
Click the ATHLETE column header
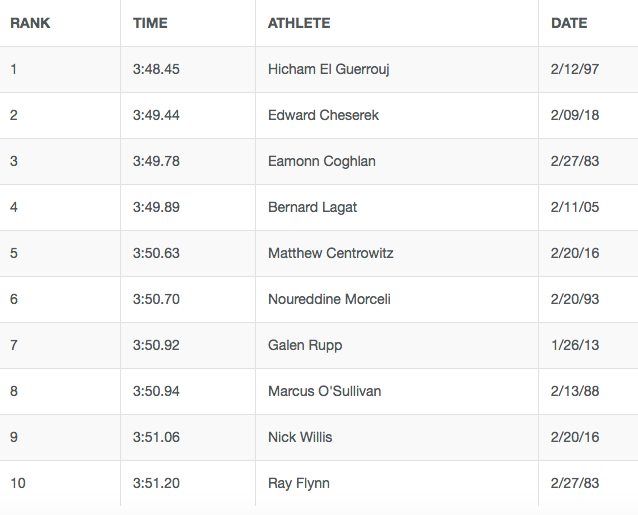[x=299, y=23]
